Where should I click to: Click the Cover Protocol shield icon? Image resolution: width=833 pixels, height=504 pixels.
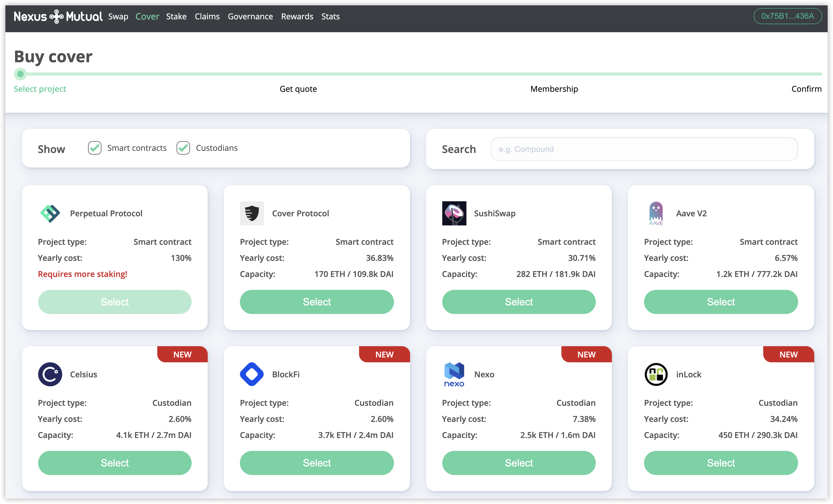coord(252,213)
